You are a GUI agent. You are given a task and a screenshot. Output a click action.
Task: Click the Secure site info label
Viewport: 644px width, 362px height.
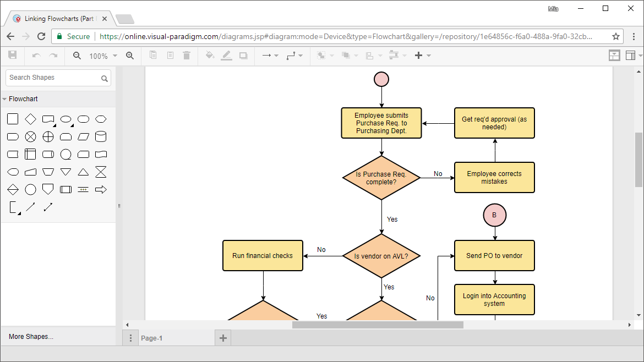coord(74,36)
